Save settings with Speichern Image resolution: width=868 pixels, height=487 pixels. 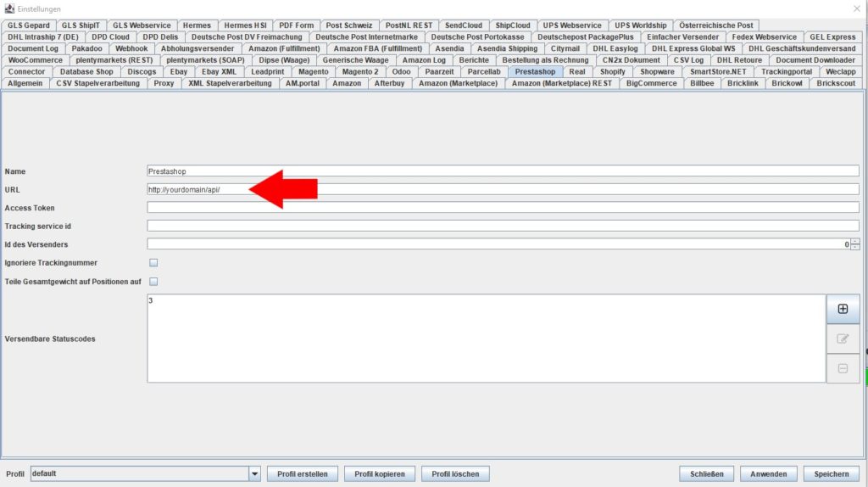pos(831,473)
